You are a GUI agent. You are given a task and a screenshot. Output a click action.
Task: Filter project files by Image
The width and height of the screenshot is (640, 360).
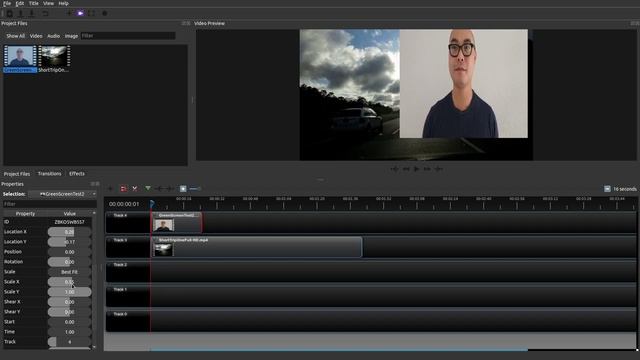[x=71, y=36]
